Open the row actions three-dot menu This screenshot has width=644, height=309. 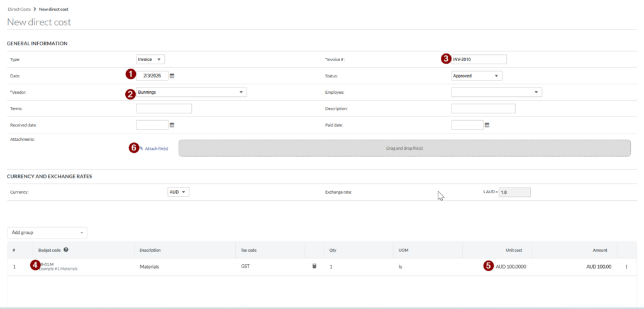coord(626,267)
